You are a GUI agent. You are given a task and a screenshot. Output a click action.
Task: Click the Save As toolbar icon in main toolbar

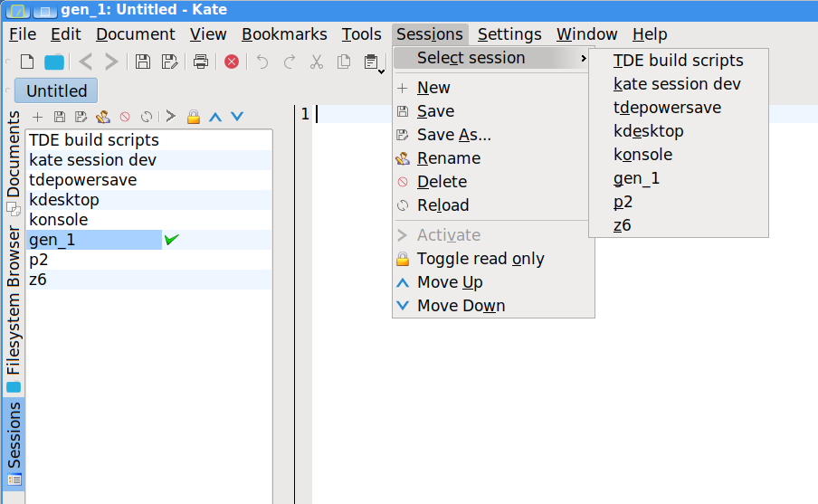click(169, 62)
